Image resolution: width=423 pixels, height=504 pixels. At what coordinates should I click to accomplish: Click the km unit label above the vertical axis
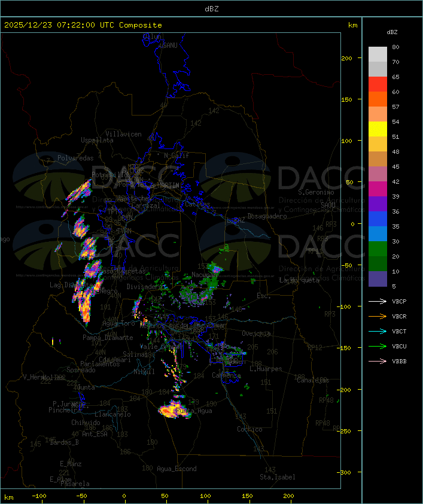pyautogui.click(x=352, y=25)
